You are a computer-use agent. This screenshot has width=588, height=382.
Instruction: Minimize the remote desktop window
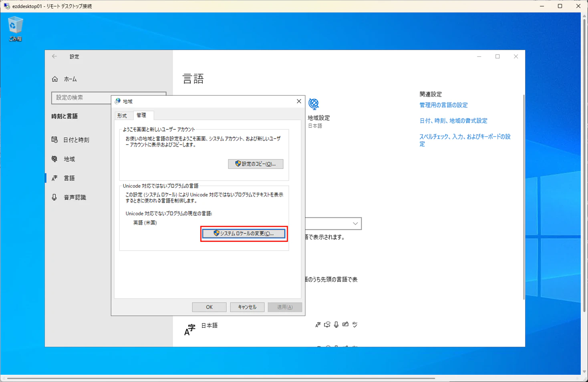pos(542,6)
